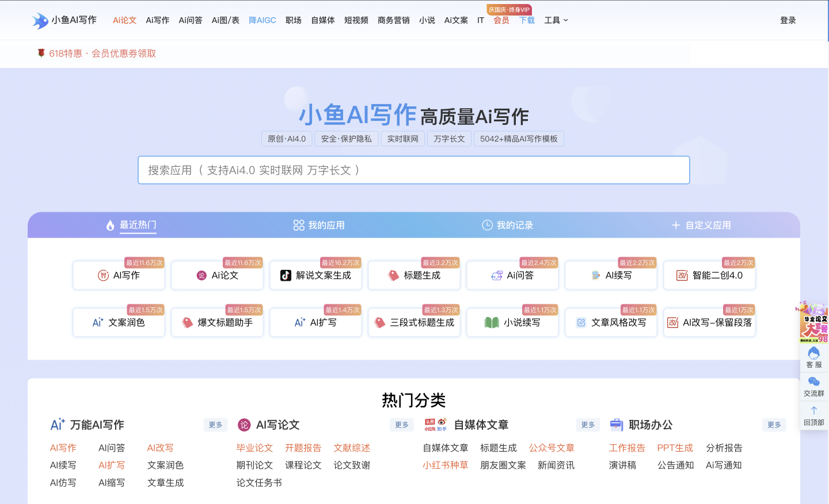The width and height of the screenshot is (829, 504).
Task: Open 客服 customer service icon
Action: click(814, 353)
